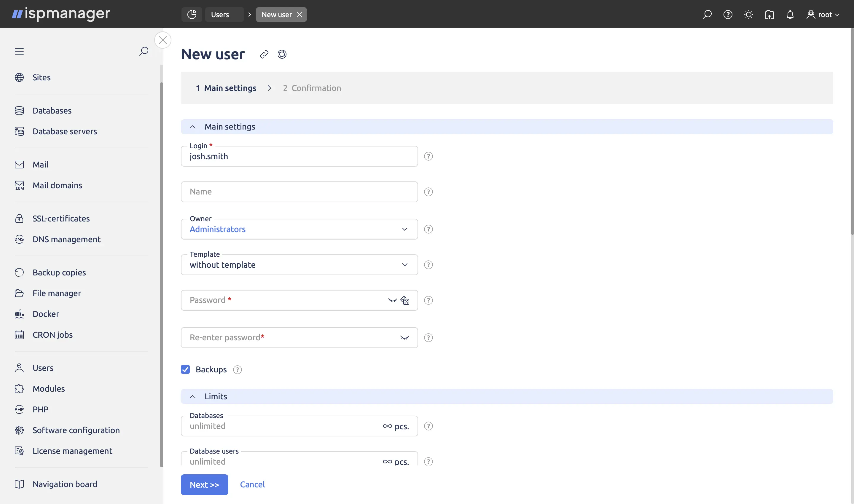854x504 pixels.
Task: Open CRON jobs
Action: click(52, 334)
